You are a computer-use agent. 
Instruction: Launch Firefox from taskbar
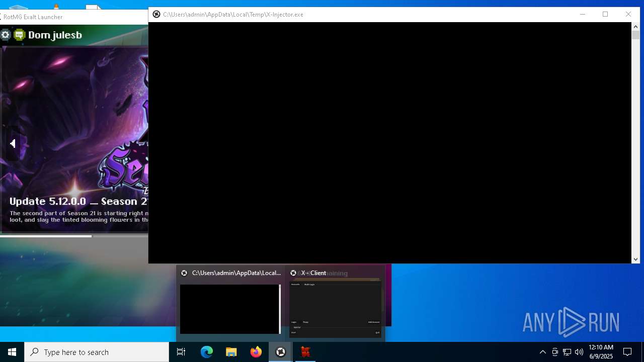point(256,352)
